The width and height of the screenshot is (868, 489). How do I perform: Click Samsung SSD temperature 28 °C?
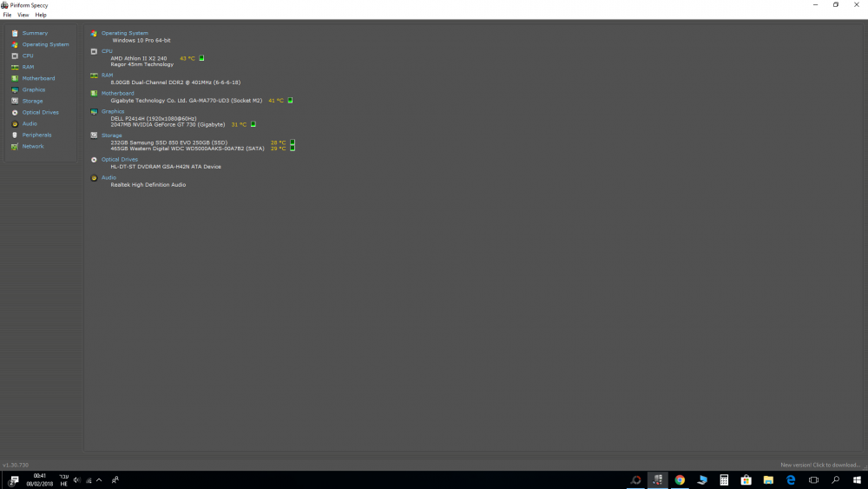coord(278,143)
